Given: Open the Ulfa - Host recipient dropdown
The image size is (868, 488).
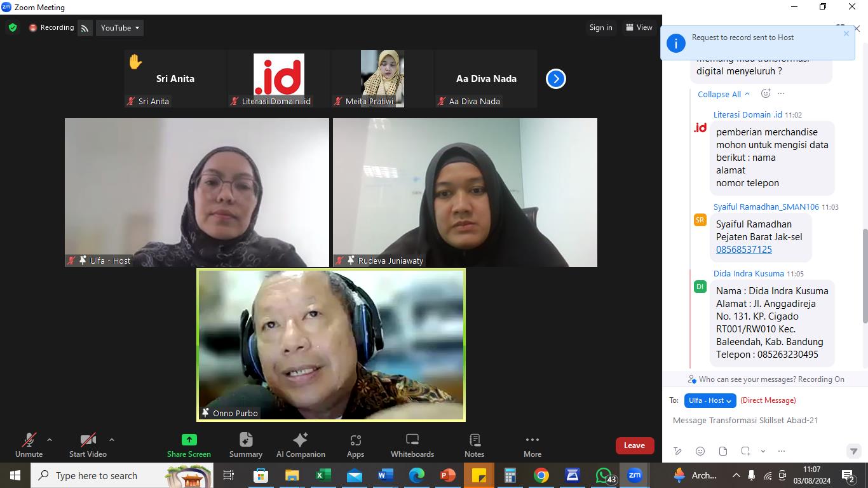Looking at the screenshot, I should [x=710, y=400].
